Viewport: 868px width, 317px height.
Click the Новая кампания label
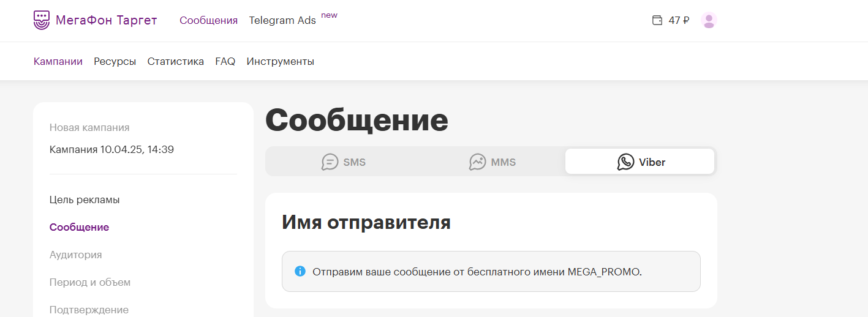89,127
